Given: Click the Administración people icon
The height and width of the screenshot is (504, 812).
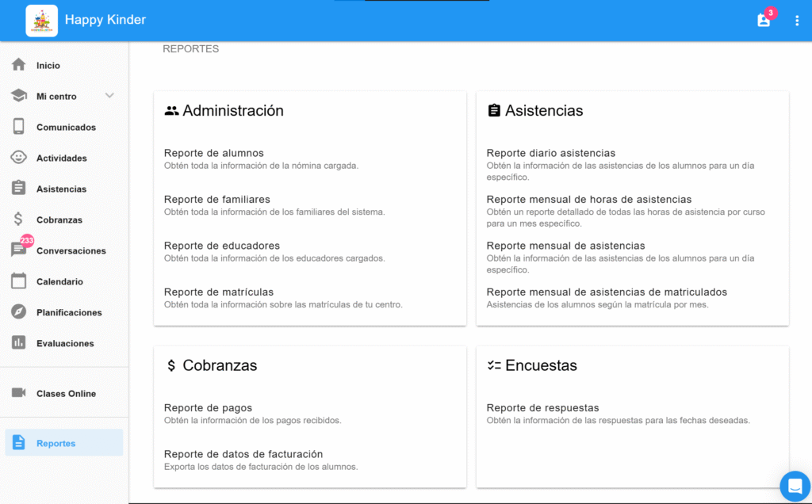Looking at the screenshot, I should (171, 111).
